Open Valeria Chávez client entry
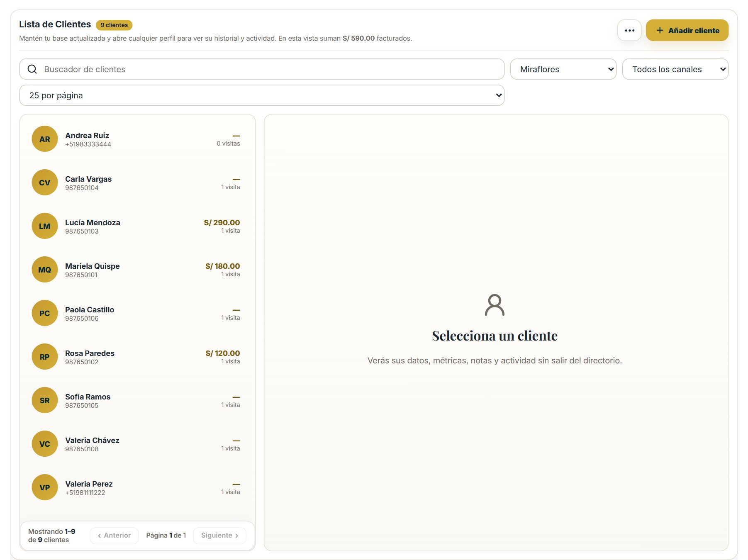The image size is (748, 560). [x=137, y=444]
